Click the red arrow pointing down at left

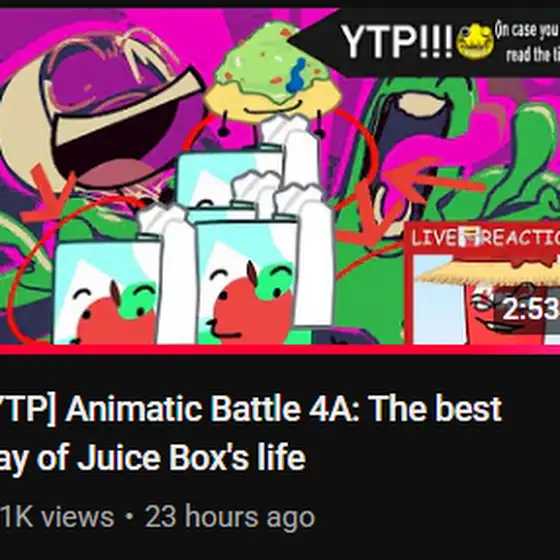pyautogui.click(x=48, y=193)
